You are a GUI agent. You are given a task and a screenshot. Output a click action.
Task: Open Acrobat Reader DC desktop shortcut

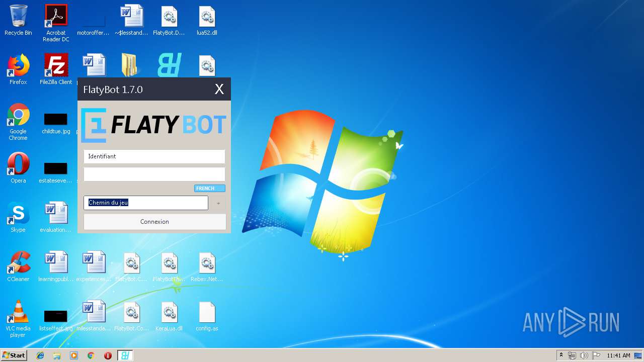click(56, 23)
